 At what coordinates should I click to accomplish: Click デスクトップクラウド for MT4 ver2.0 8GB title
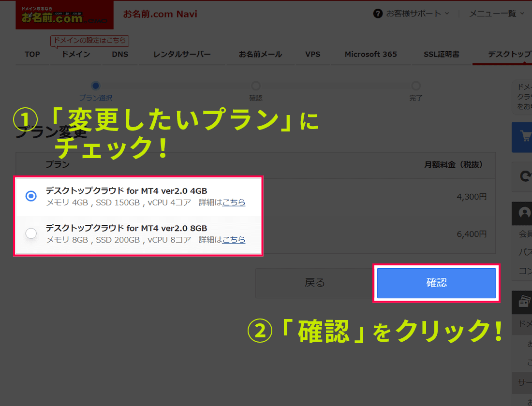(x=126, y=228)
